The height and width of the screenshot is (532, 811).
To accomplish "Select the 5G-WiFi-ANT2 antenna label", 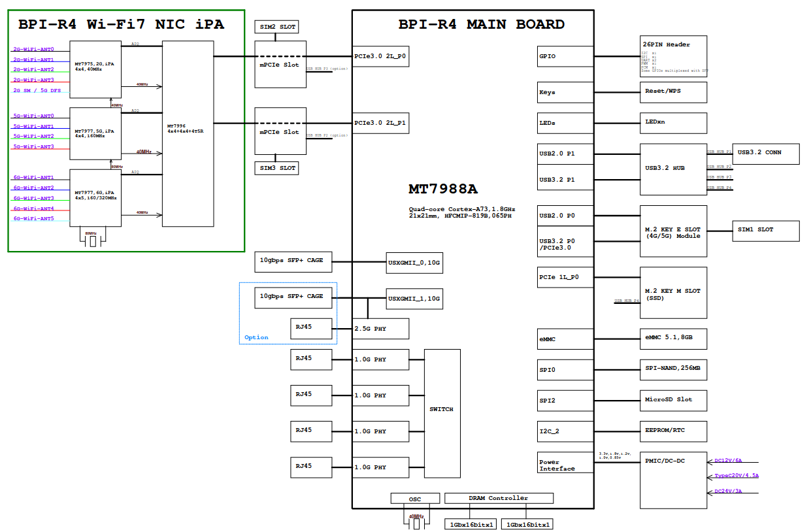I will (33, 136).
